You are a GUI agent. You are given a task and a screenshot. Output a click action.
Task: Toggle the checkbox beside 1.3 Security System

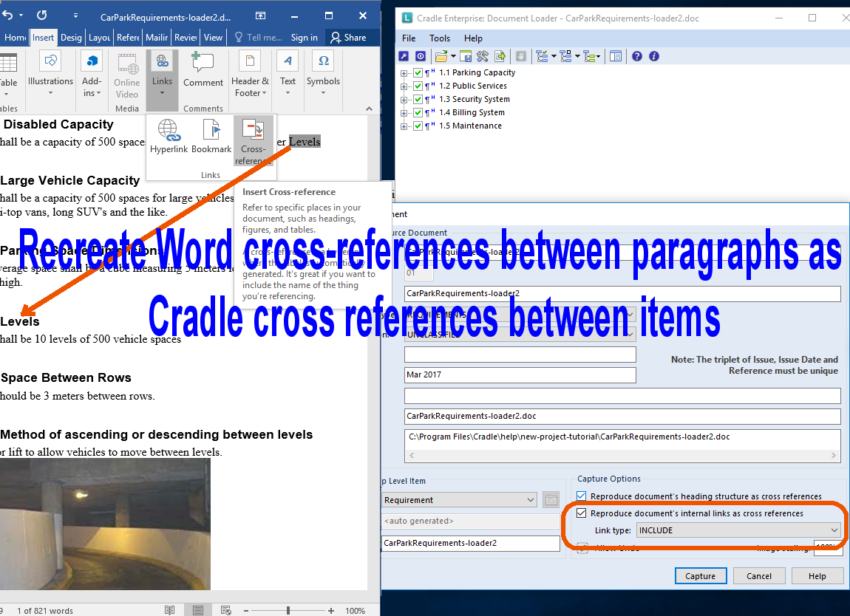point(418,99)
